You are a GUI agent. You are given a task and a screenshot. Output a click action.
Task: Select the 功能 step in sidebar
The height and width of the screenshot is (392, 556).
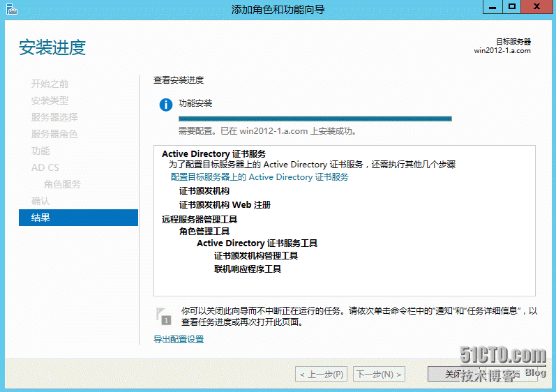(40, 151)
